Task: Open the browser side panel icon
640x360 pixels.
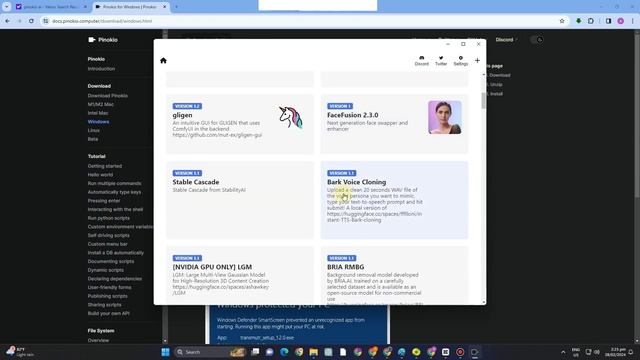Action: coord(608,21)
